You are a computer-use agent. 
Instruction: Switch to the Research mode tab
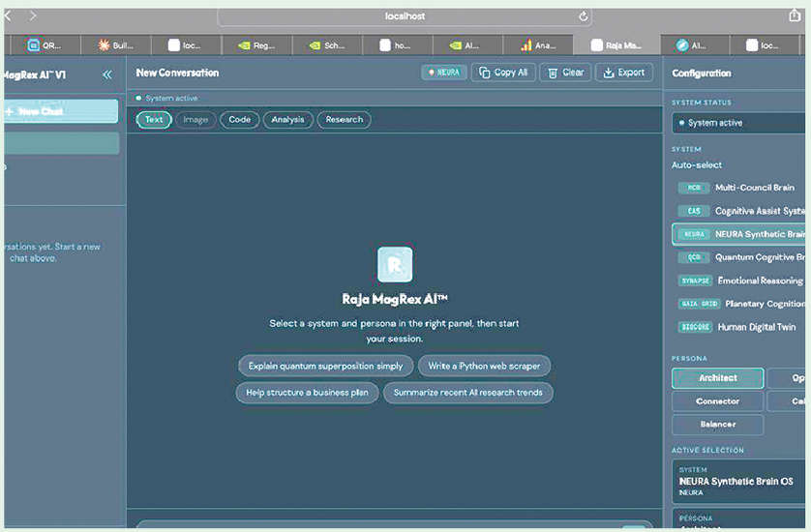pyautogui.click(x=344, y=120)
